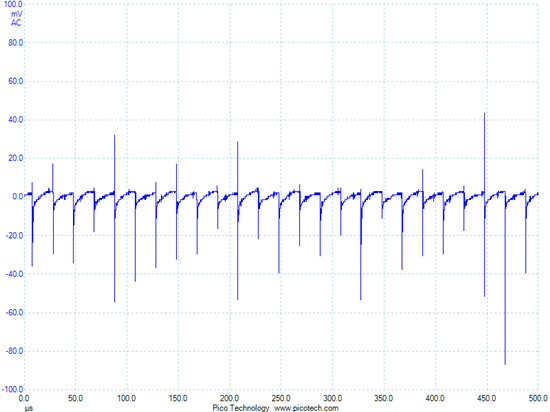This screenshot has height=412, width=550.
Task: Click the µs time unit label
Action: coord(29,408)
